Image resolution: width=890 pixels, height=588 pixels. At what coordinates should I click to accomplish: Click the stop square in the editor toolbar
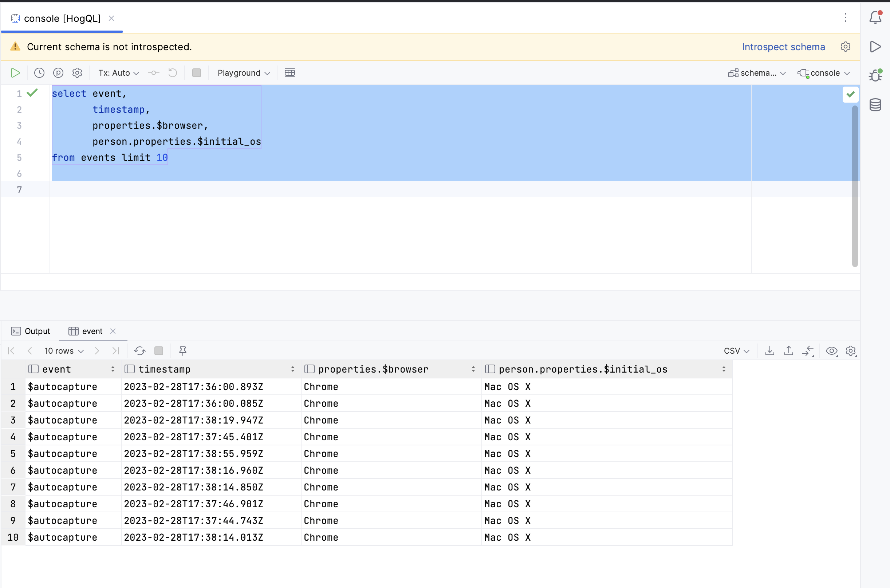click(x=197, y=73)
